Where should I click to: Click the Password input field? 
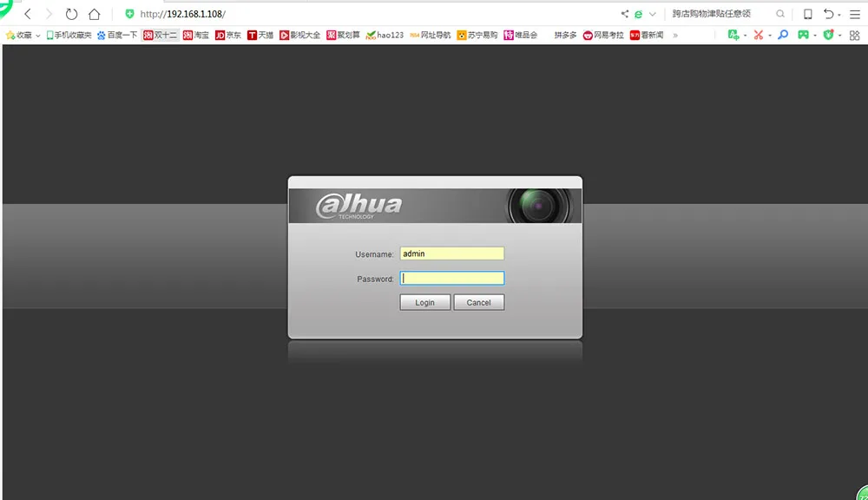click(x=452, y=278)
